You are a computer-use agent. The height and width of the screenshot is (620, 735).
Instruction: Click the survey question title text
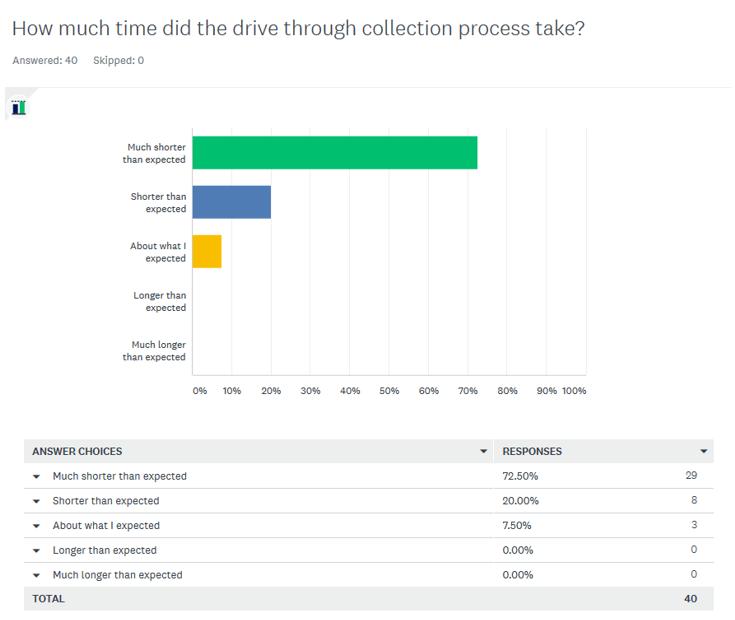(x=298, y=28)
